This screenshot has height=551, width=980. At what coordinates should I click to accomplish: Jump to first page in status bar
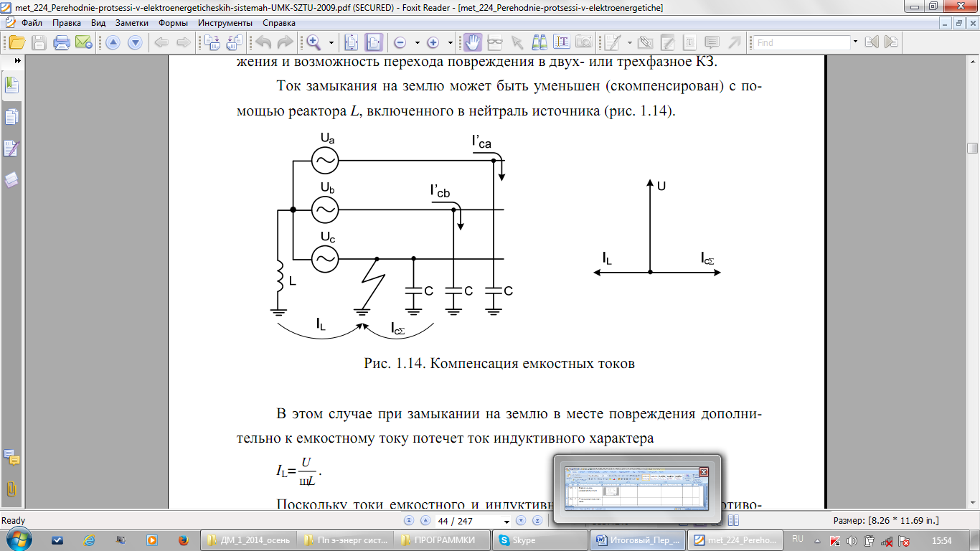[409, 521]
